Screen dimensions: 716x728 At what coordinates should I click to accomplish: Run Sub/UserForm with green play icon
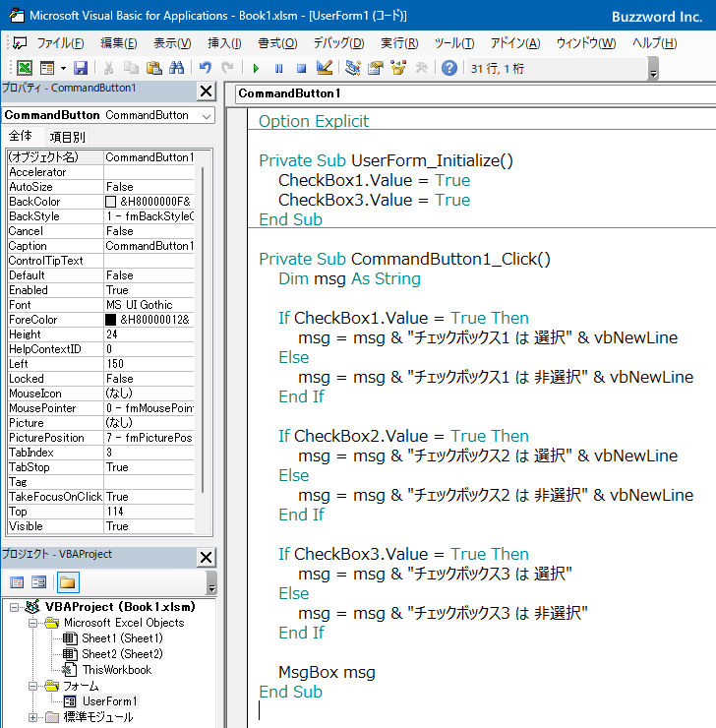pos(256,69)
